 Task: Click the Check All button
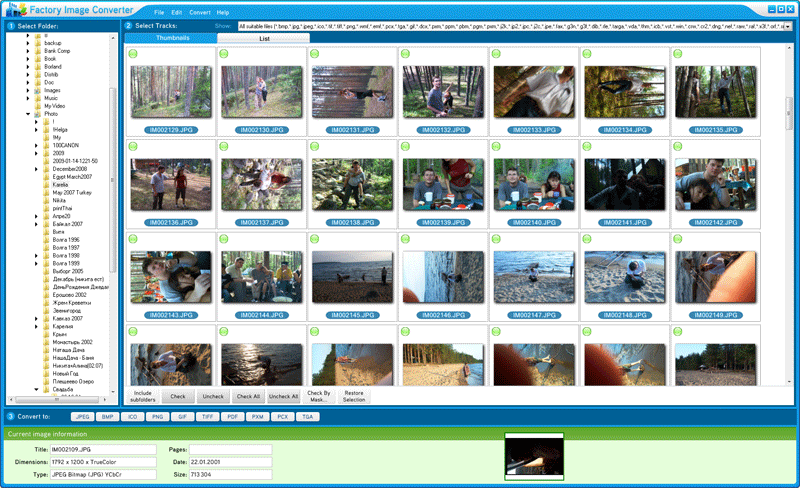click(248, 396)
